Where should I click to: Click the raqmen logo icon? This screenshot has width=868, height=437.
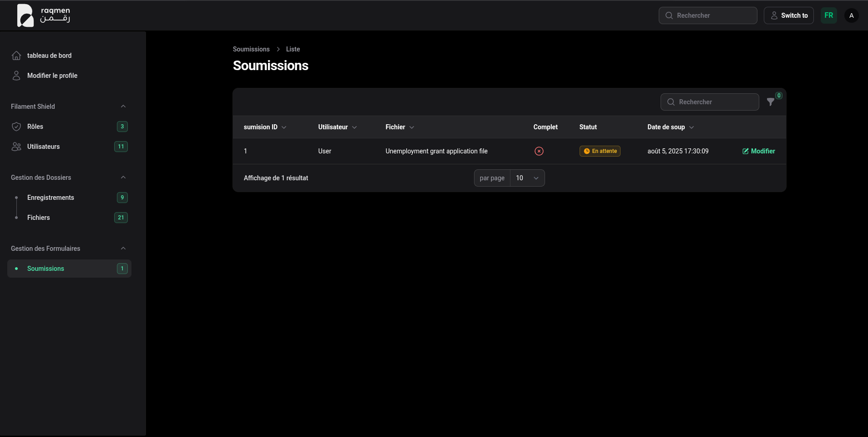click(25, 15)
